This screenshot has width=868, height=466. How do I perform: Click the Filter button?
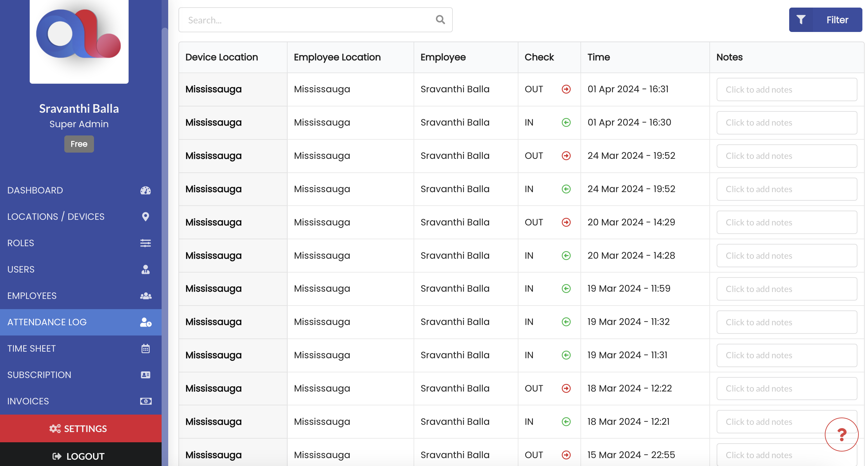coord(825,19)
